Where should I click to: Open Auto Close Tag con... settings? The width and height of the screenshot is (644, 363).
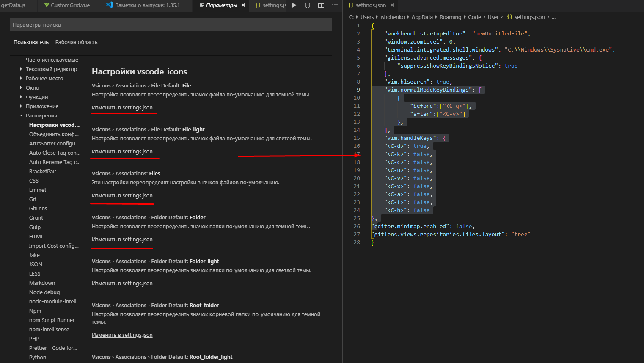(55, 153)
